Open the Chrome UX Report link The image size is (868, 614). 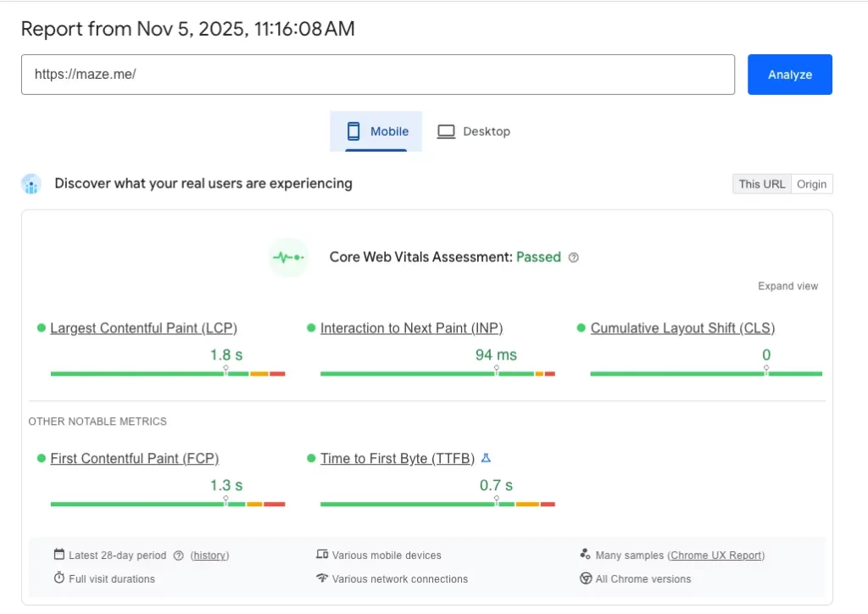tap(715, 555)
